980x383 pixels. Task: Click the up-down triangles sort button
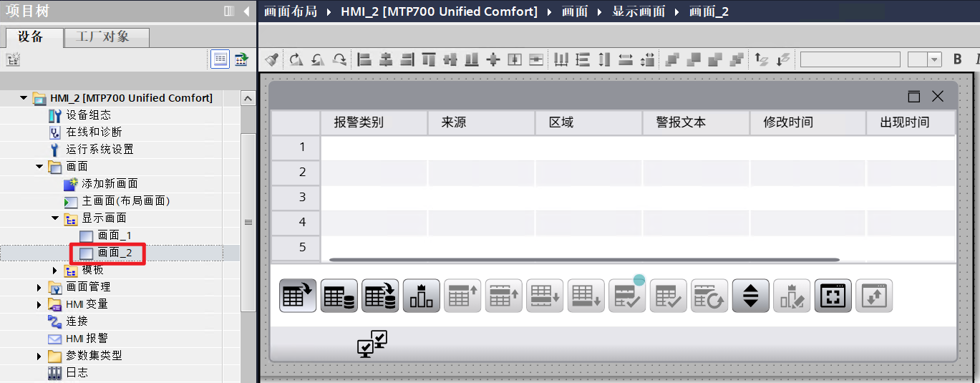click(x=751, y=296)
